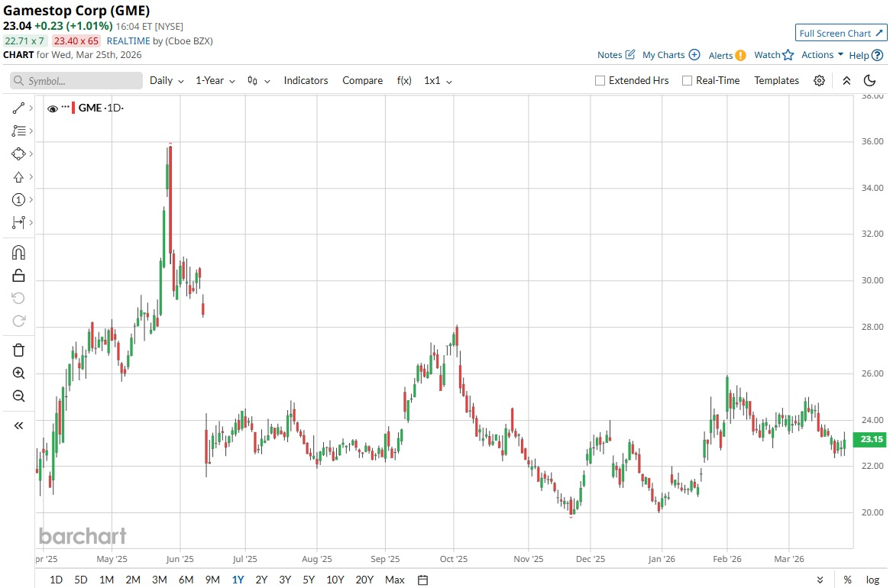
Task: Select the 3Y time range
Action: pyautogui.click(x=285, y=580)
